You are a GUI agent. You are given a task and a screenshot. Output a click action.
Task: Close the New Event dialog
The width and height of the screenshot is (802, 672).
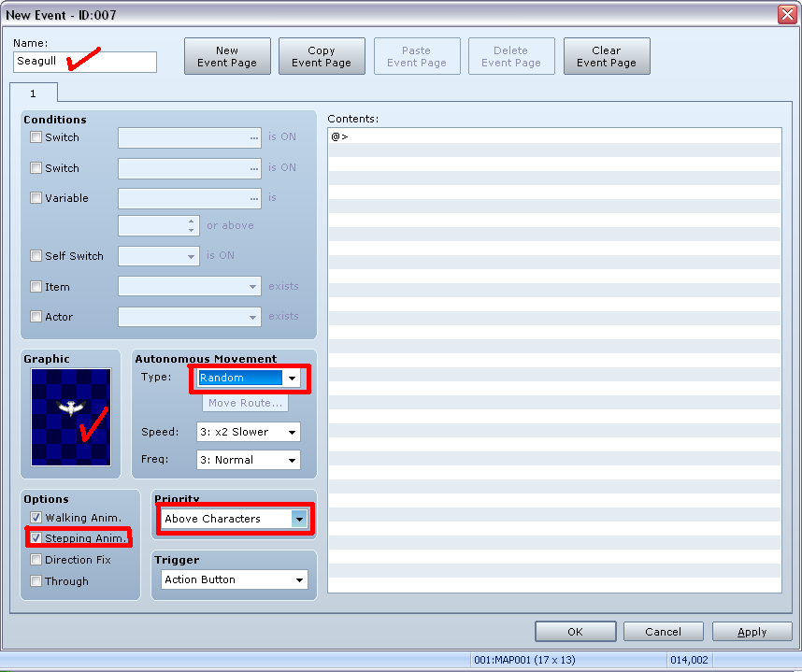(788, 14)
